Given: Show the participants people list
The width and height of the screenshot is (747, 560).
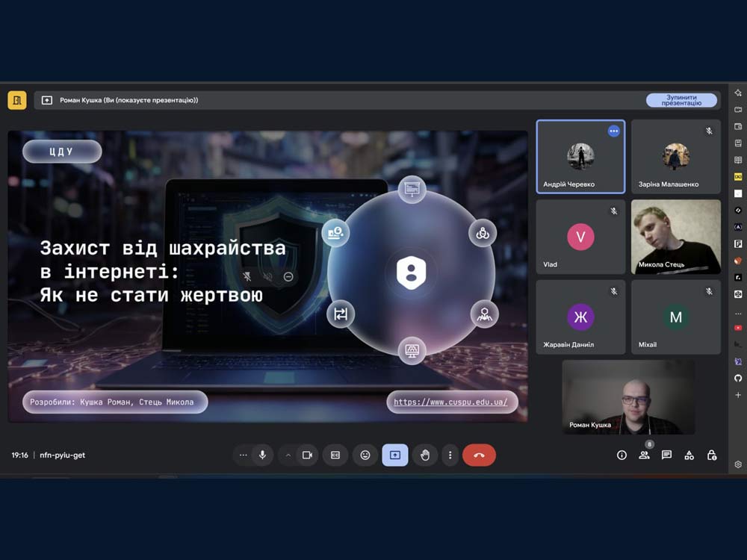Looking at the screenshot, I should (644, 455).
